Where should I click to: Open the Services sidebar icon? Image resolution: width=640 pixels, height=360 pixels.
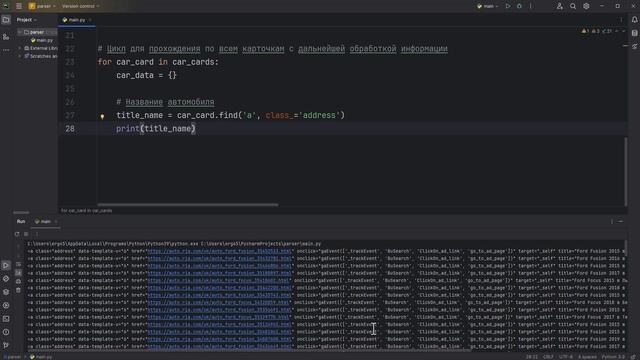pyautogui.click(x=6, y=305)
